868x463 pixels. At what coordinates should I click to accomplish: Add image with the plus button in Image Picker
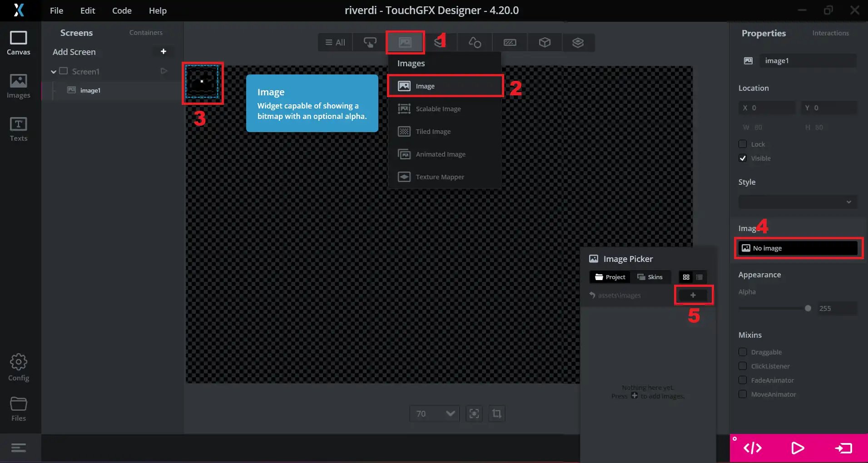coord(693,295)
